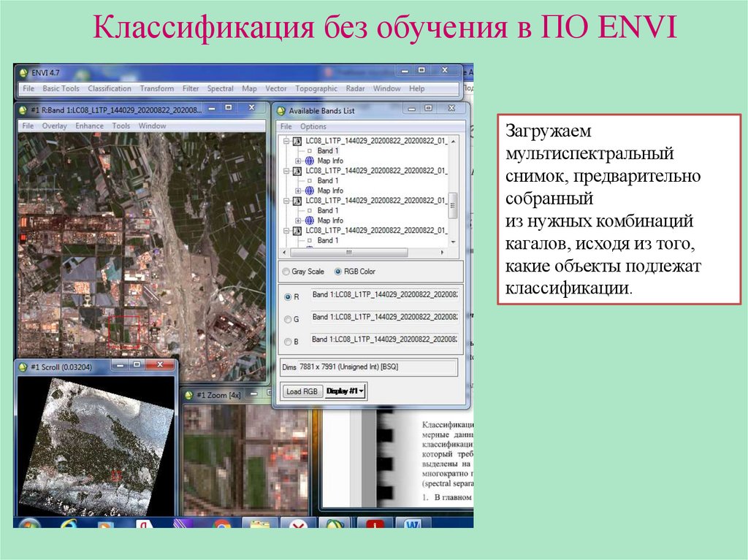Open the Options menu in Available Bands List
The height and width of the screenshot is (560, 748).
(x=313, y=127)
